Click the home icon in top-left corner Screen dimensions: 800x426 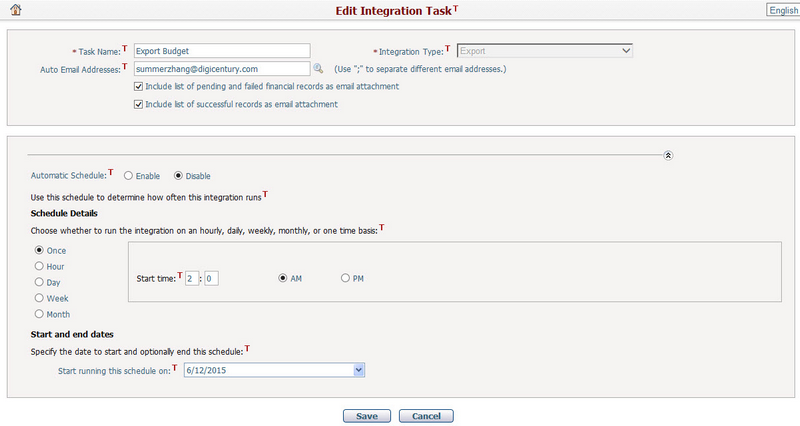coord(12,10)
